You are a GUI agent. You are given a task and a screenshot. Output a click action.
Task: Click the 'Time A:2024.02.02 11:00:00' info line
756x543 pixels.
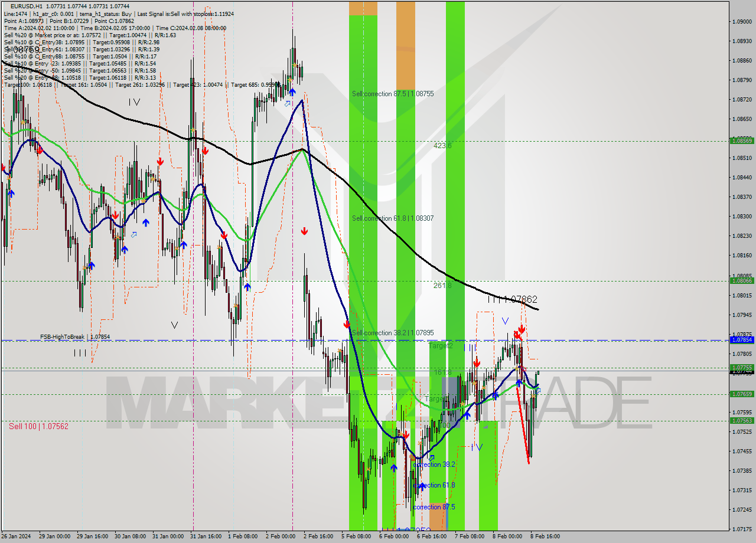[115, 28]
